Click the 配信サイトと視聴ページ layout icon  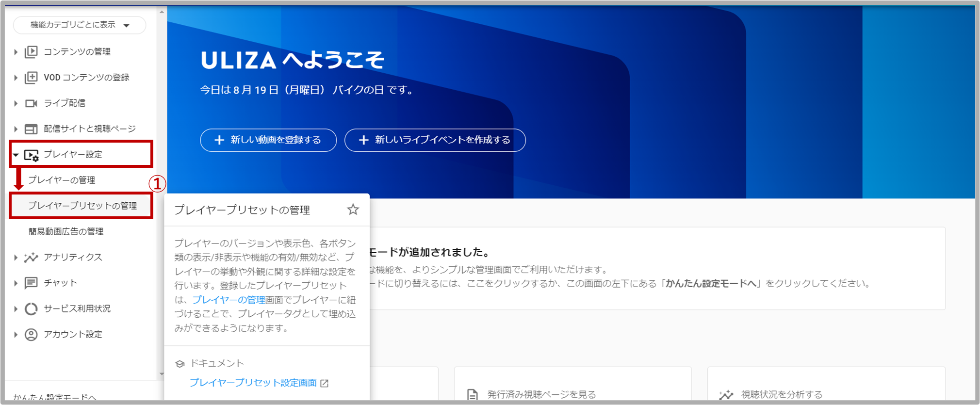[31, 129]
